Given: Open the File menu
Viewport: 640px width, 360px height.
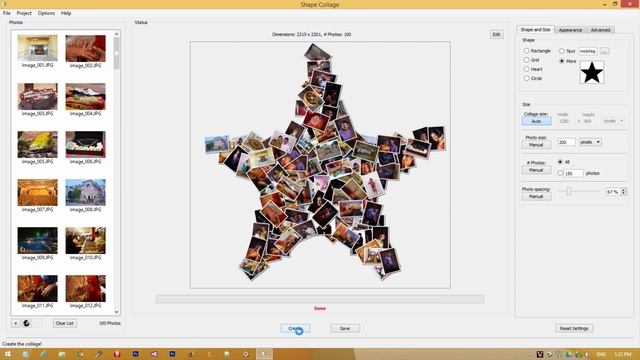Looking at the screenshot, I should pos(7,13).
